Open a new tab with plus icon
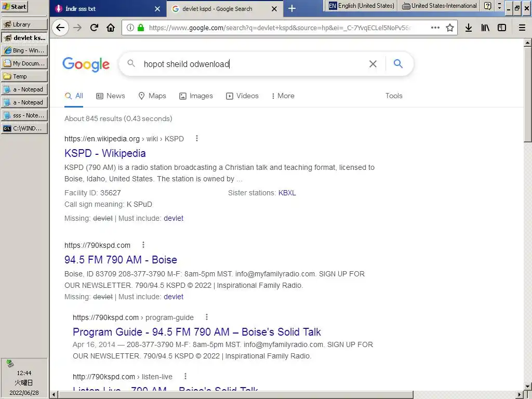The image size is (532, 399). click(292, 8)
